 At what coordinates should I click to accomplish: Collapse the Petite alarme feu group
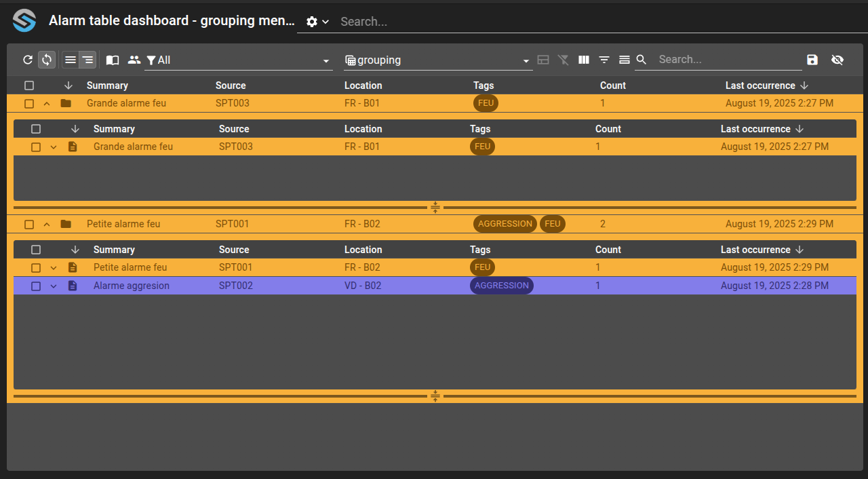[47, 225]
